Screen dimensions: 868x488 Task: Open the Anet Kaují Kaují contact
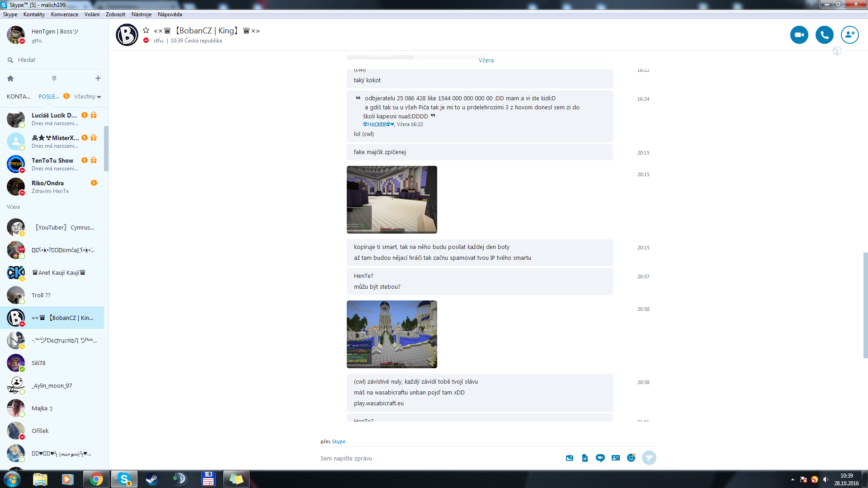(x=52, y=272)
